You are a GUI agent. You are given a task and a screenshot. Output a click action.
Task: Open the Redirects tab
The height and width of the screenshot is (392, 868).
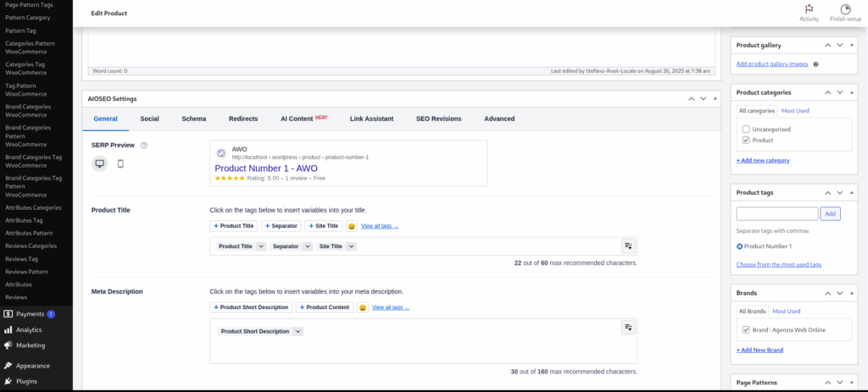coord(243,119)
